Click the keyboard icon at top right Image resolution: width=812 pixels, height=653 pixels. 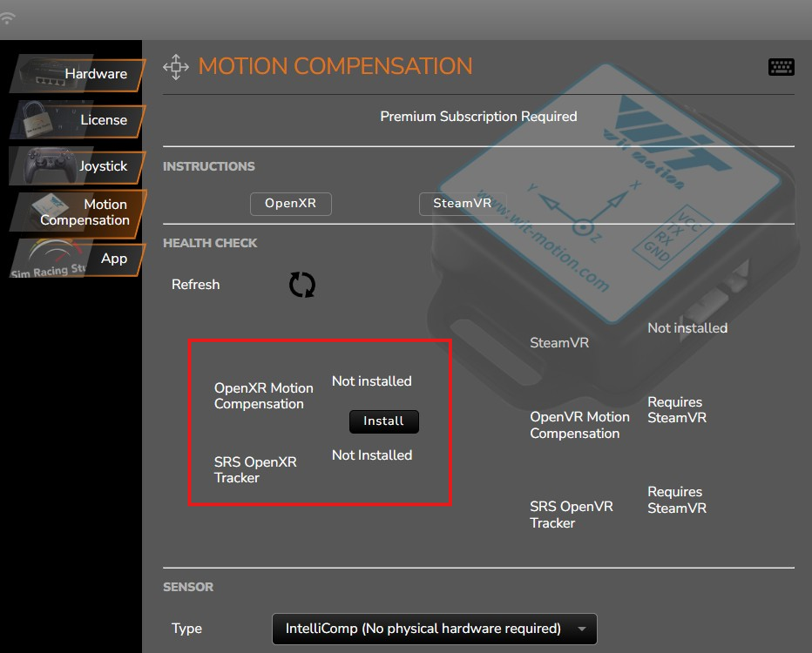click(781, 67)
